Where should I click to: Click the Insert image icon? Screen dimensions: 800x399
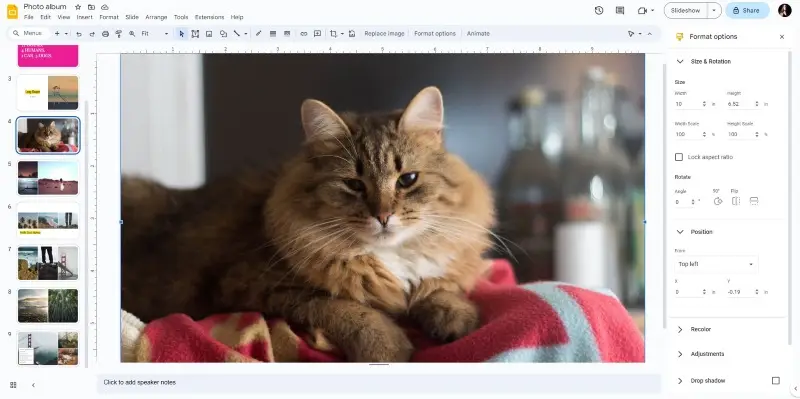coord(209,34)
